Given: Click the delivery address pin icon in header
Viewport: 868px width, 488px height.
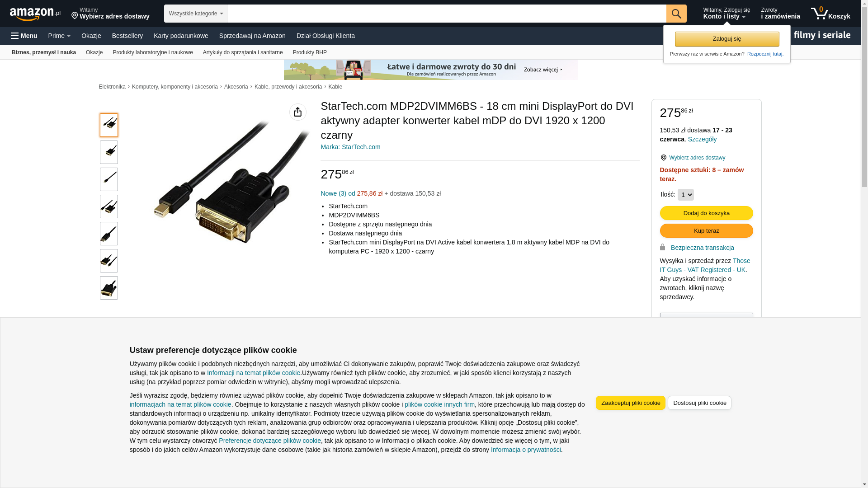Looking at the screenshot, I should pos(75,16).
